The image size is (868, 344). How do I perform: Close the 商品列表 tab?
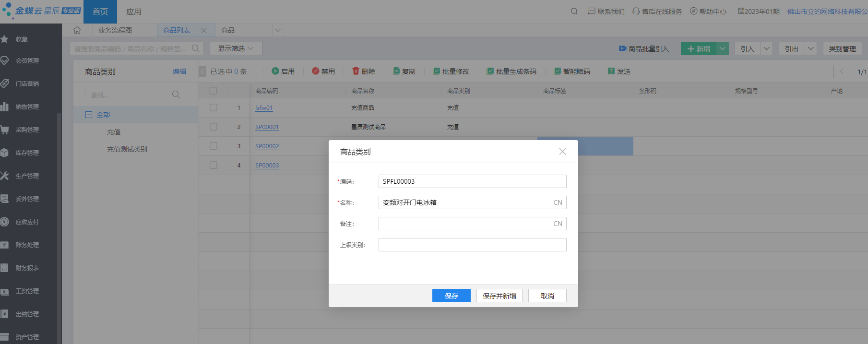[x=204, y=31]
